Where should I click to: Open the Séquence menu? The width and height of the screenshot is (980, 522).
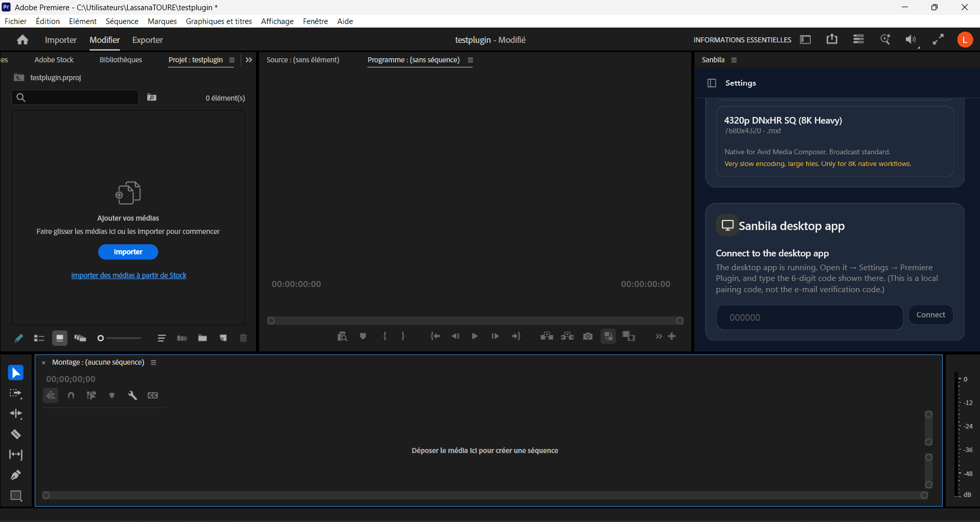point(122,21)
